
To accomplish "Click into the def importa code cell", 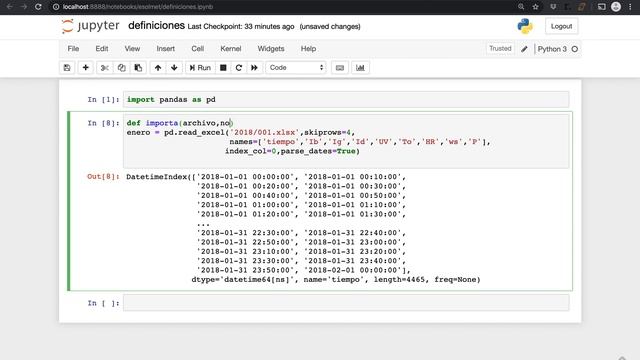I will tap(346, 141).
